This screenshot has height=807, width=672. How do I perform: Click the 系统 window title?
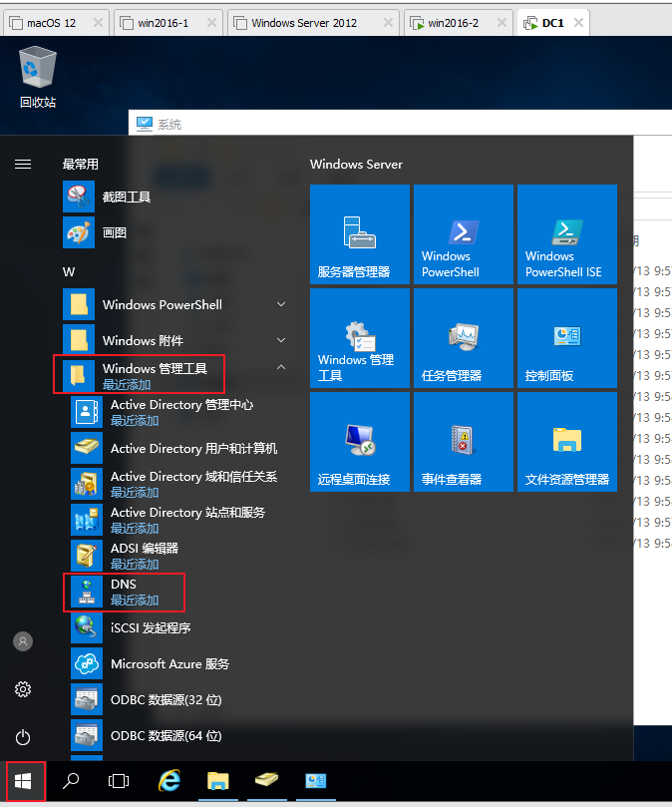click(x=169, y=124)
